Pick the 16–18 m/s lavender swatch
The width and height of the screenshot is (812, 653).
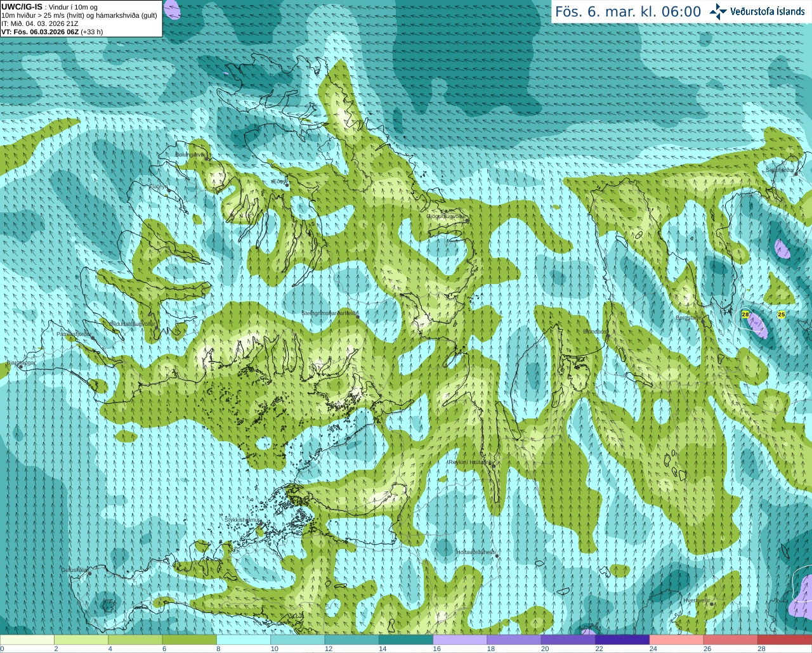point(460,640)
